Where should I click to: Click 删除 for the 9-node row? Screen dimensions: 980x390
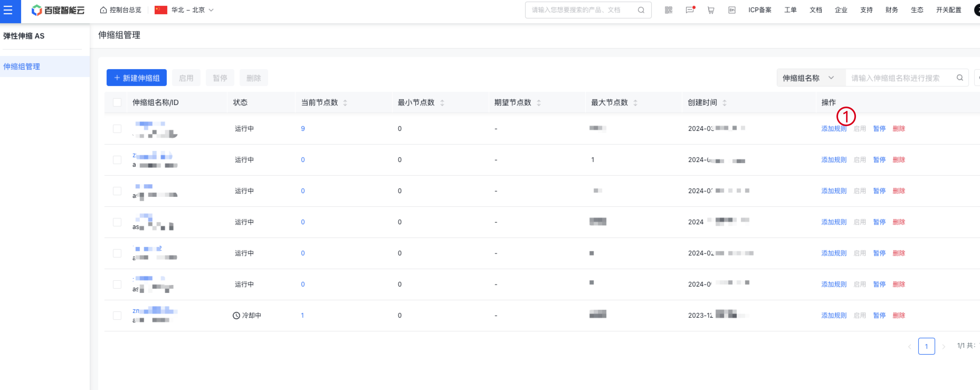(x=898, y=129)
